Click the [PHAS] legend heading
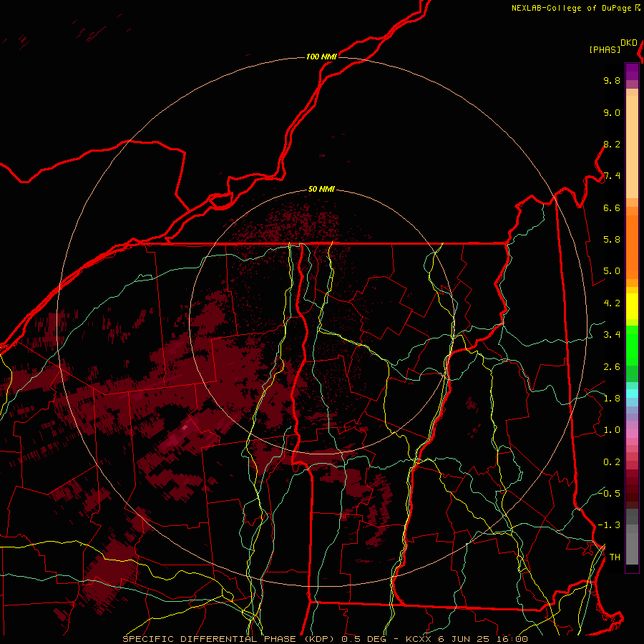 [605, 49]
